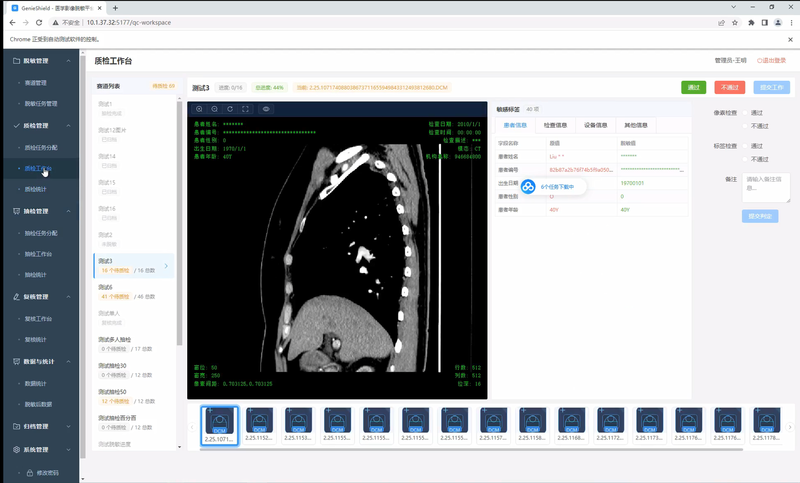
Task: Click the 总进度 44% progress badge
Action: [269, 88]
